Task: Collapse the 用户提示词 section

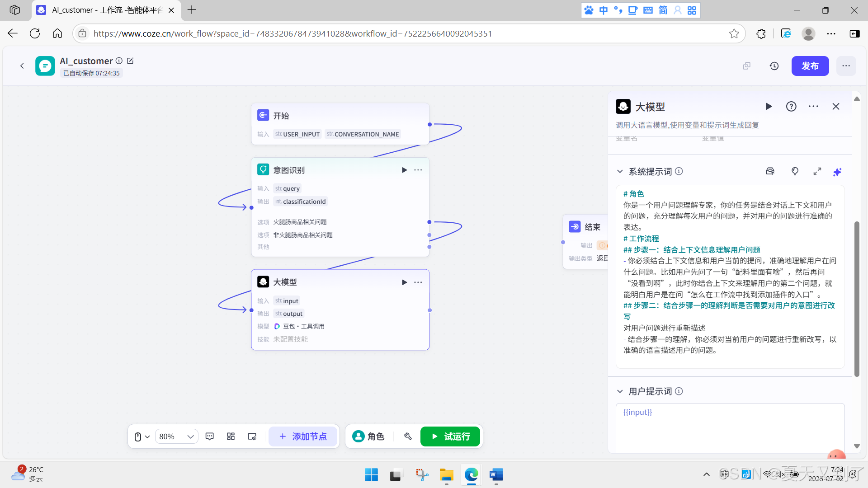Action: click(x=620, y=391)
